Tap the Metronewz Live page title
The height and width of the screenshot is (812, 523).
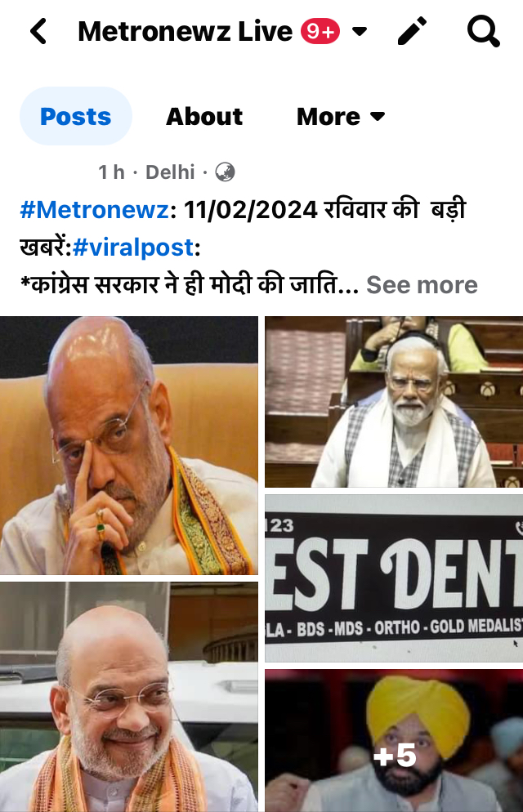click(x=185, y=32)
